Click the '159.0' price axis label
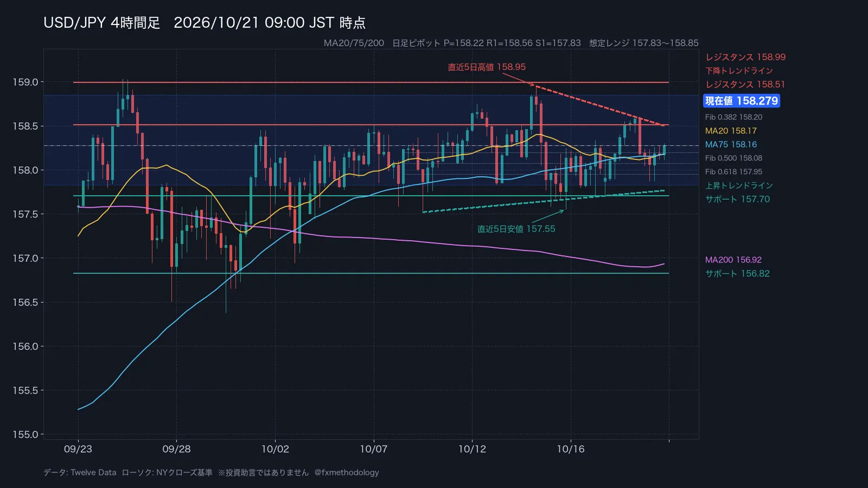The height and width of the screenshot is (488, 868). click(x=25, y=82)
